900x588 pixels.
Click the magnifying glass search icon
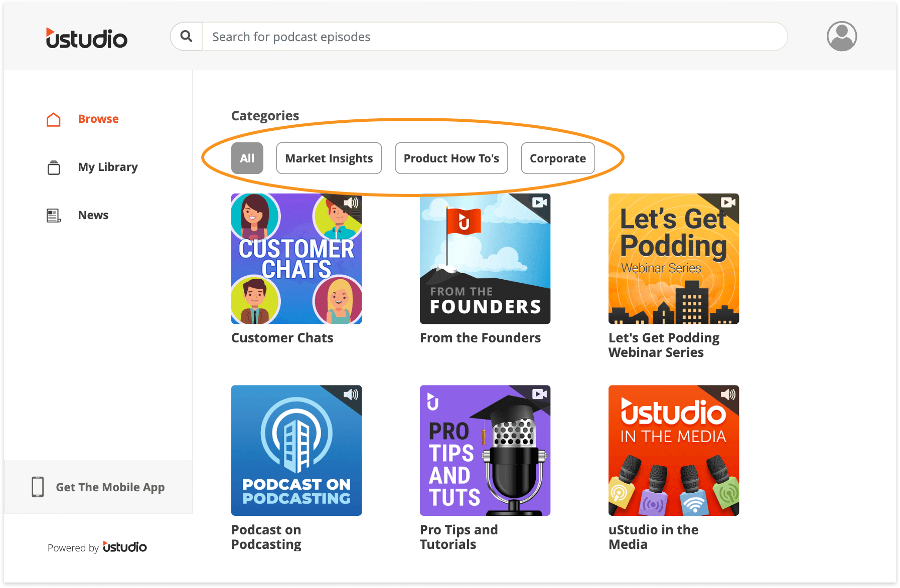(x=186, y=37)
